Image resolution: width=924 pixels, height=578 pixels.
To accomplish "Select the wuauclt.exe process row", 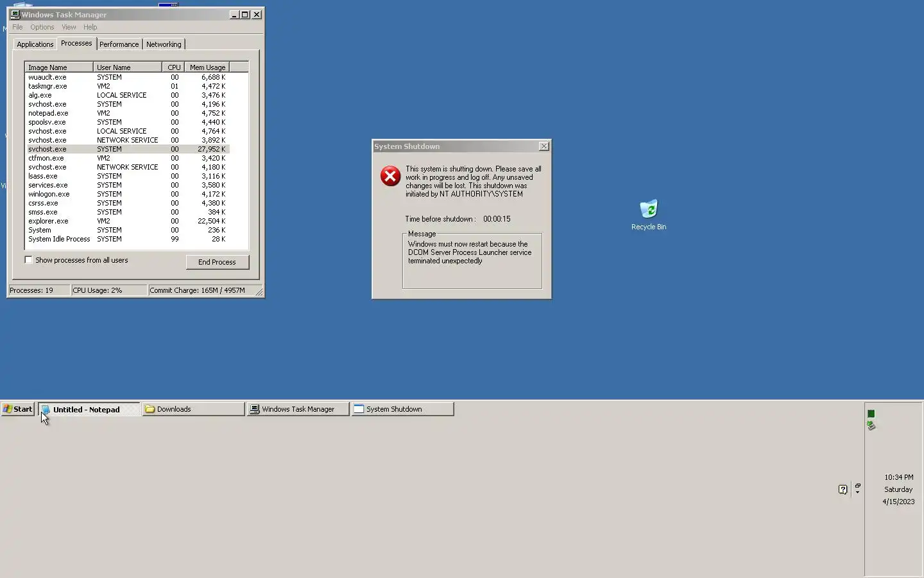I will pos(127,77).
